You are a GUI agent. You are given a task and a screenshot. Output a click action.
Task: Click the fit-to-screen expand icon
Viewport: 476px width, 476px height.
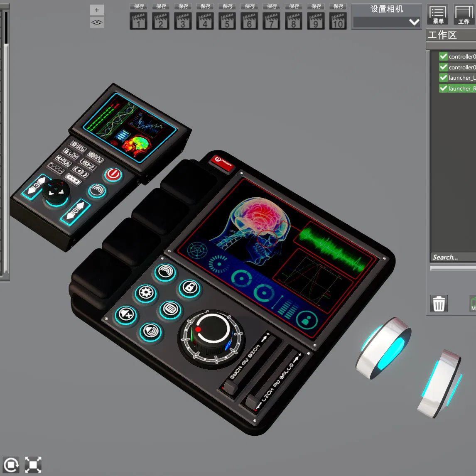click(33, 465)
